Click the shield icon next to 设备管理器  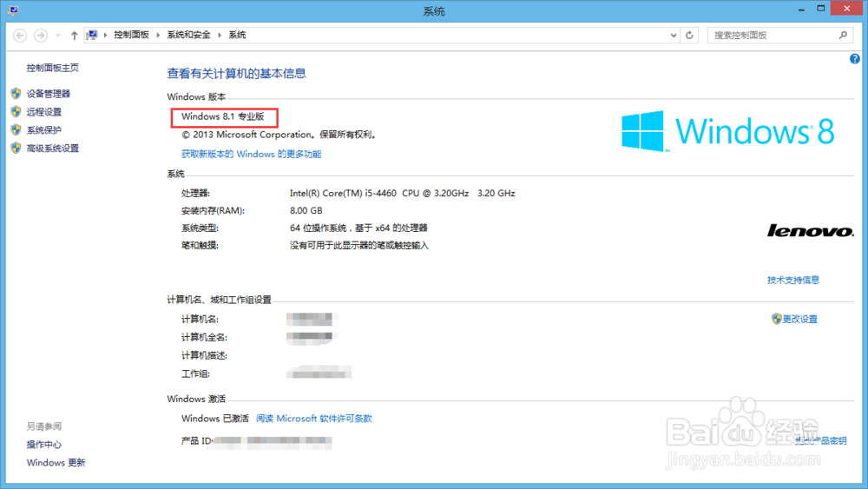(x=16, y=94)
